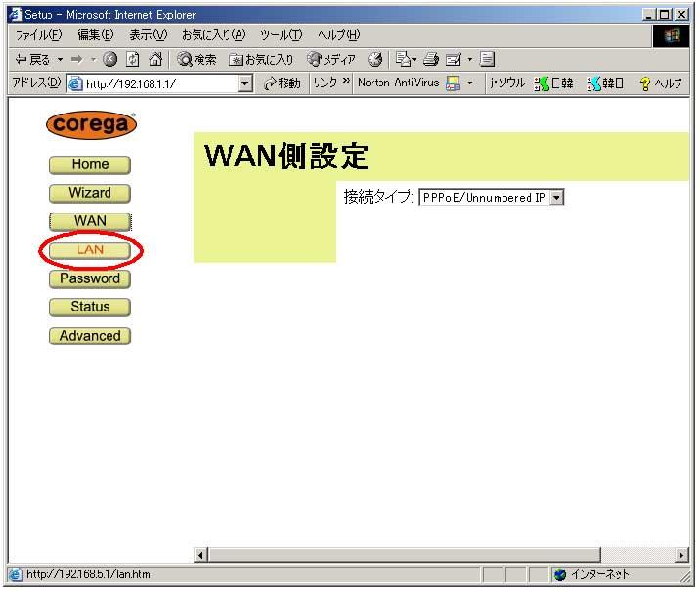This screenshot has height=591, width=700.
Task: Open the 接続タイプ connection type dropdown
Action: tap(556, 198)
